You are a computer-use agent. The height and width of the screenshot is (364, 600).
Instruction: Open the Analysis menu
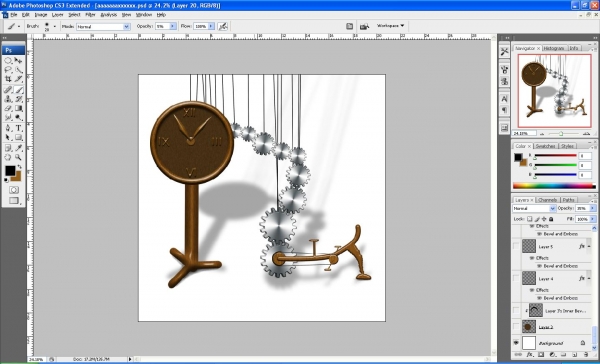tap(109, 15)
